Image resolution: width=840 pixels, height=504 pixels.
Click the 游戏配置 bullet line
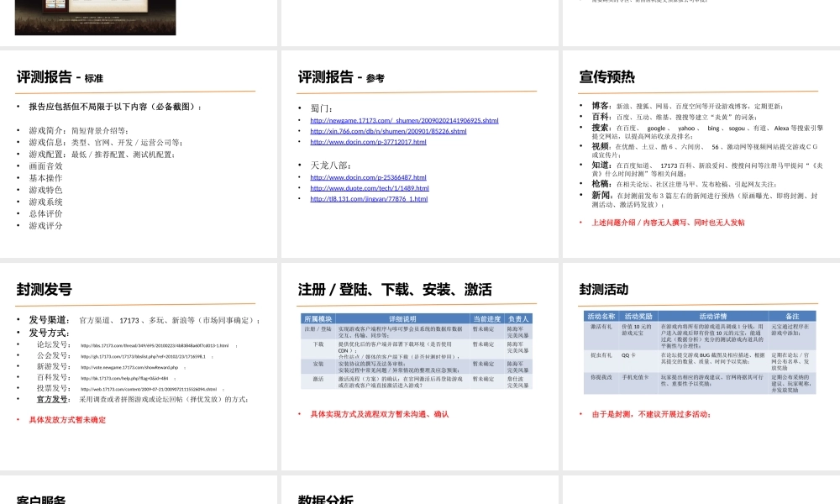point(102,155)
